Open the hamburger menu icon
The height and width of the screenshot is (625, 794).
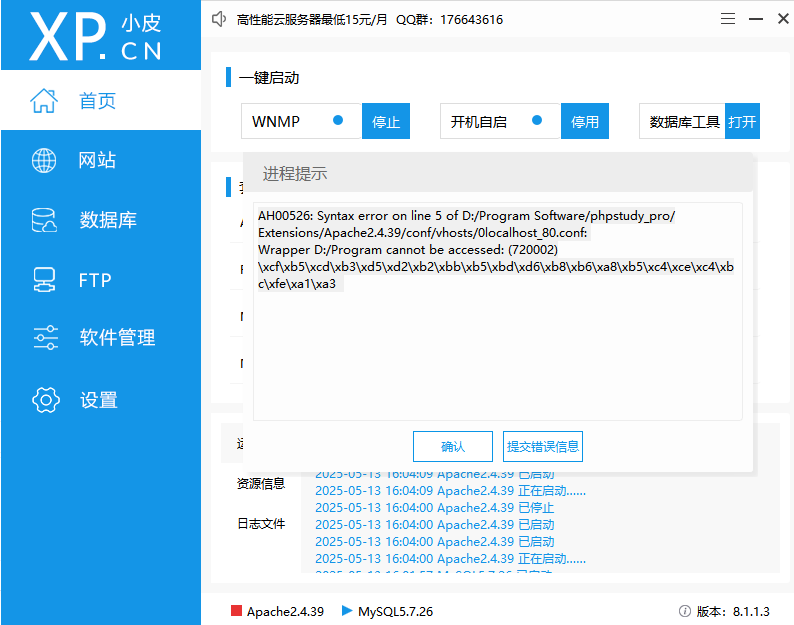(x=728, y=19)
